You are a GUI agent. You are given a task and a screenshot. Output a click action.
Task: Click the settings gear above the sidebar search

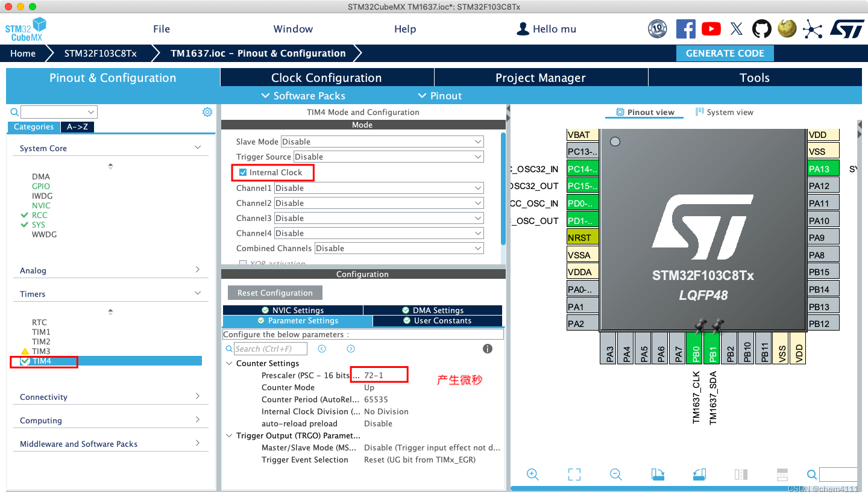(207, 112)
